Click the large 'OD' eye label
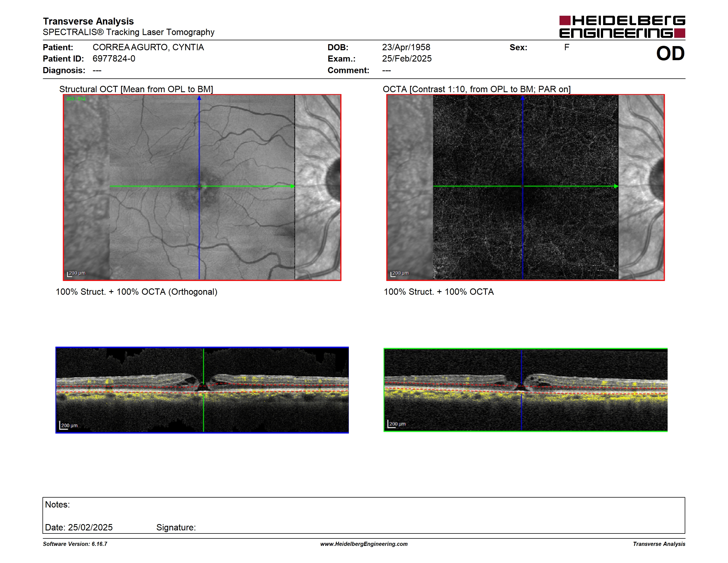This screenshot has width=728, height=563. [670, 54]
